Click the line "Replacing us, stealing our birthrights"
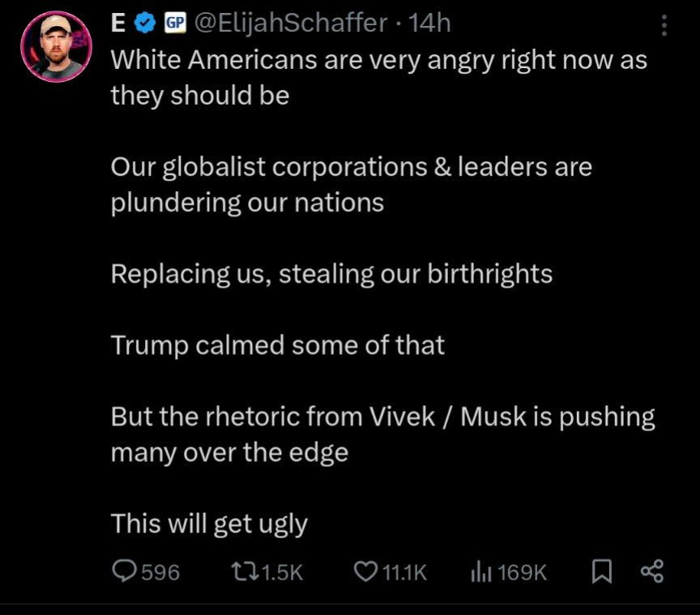The height and width of the screenshot is (615, 700). point(331,274)
